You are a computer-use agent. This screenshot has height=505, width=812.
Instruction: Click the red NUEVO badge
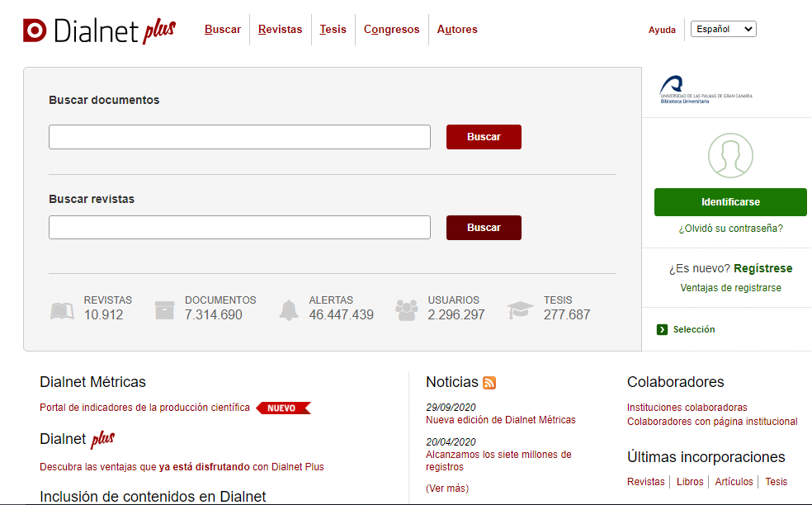pyautogui.click(x=283, y=408)
